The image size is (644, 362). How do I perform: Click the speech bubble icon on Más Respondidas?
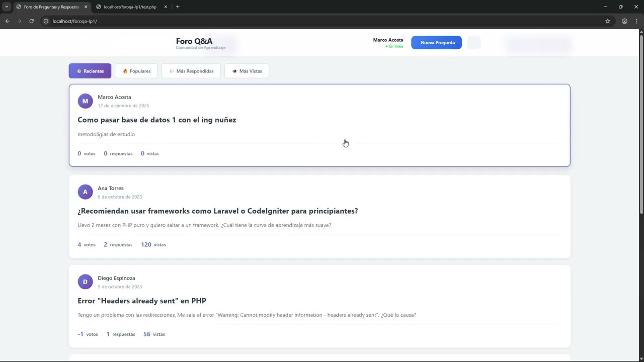(172, 71)
